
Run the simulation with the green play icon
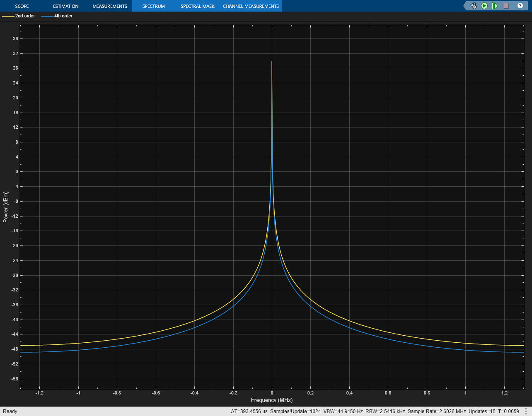coord(484,6)
